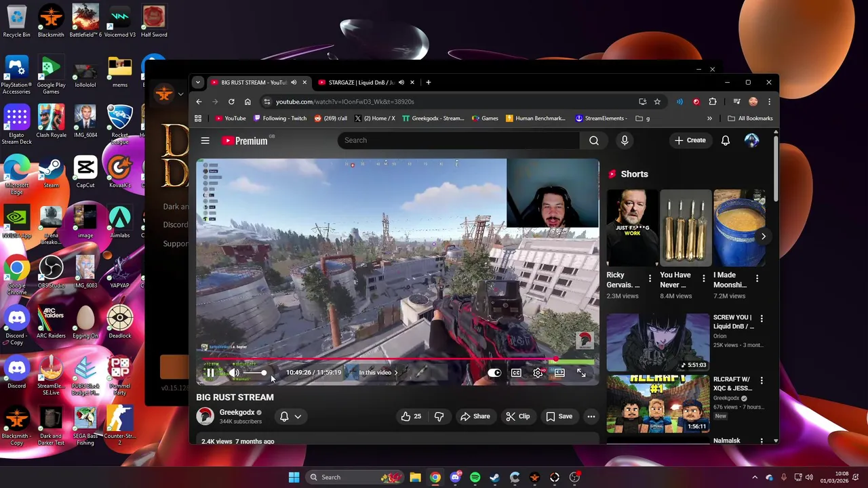The height and width of the screenshot is (488, 868).
Task: Open the 'Human Benchmark' bookmark
Action: coord(535,119)
